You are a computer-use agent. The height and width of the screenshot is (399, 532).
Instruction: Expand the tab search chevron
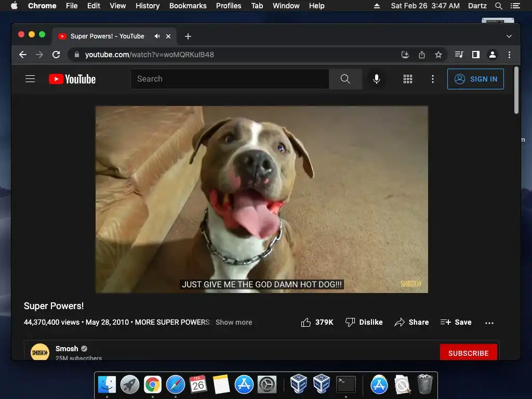pos(509,36)
